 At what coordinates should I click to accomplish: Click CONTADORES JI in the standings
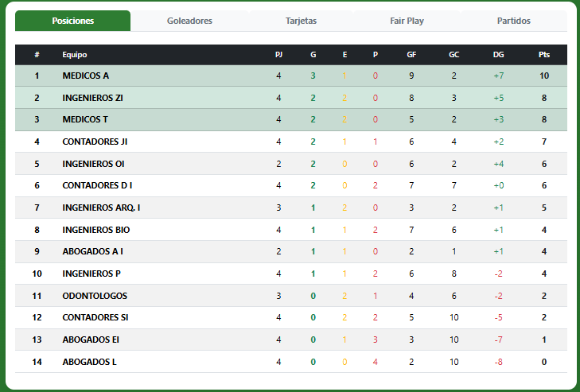(95, 142)
